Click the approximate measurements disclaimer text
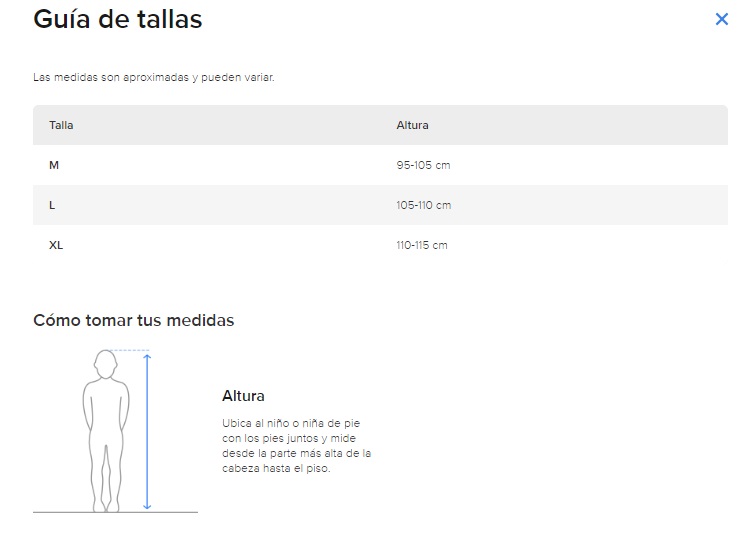 point(154,78)
